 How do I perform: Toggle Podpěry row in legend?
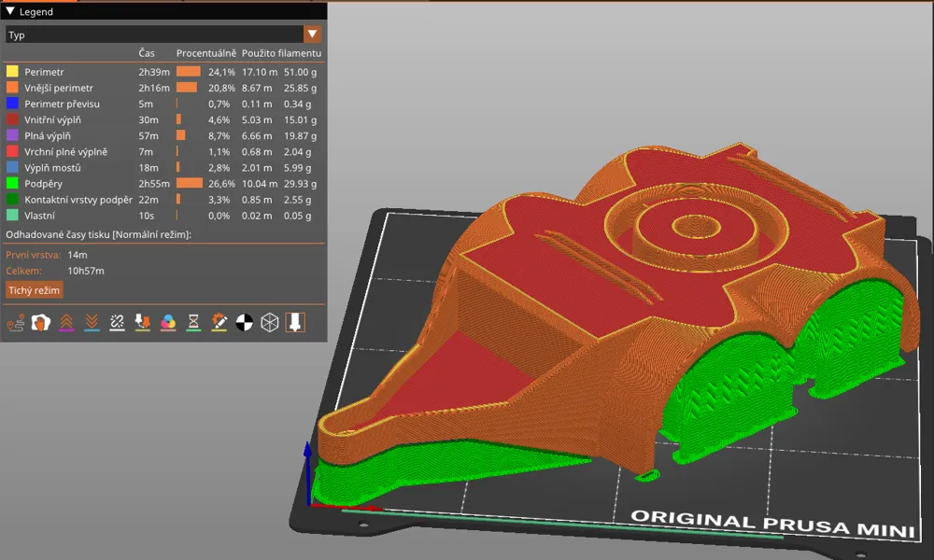point(163,184)
